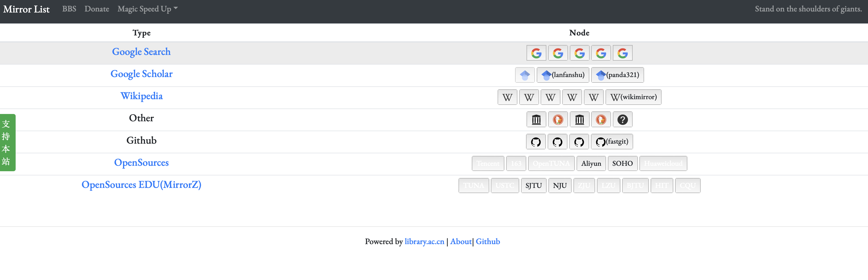
Task: Click the BJTU EDU mirror button
Action: tap(635, 186)
